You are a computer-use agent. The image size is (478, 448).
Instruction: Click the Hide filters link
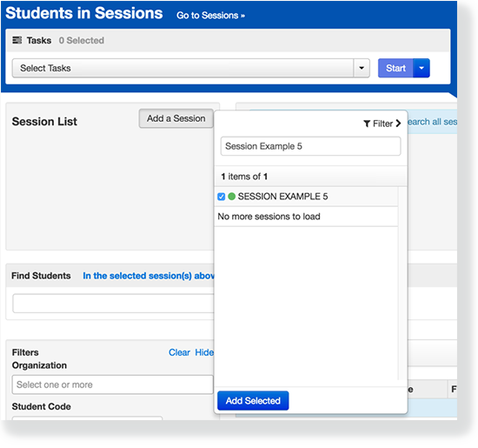tap(204, 352)
